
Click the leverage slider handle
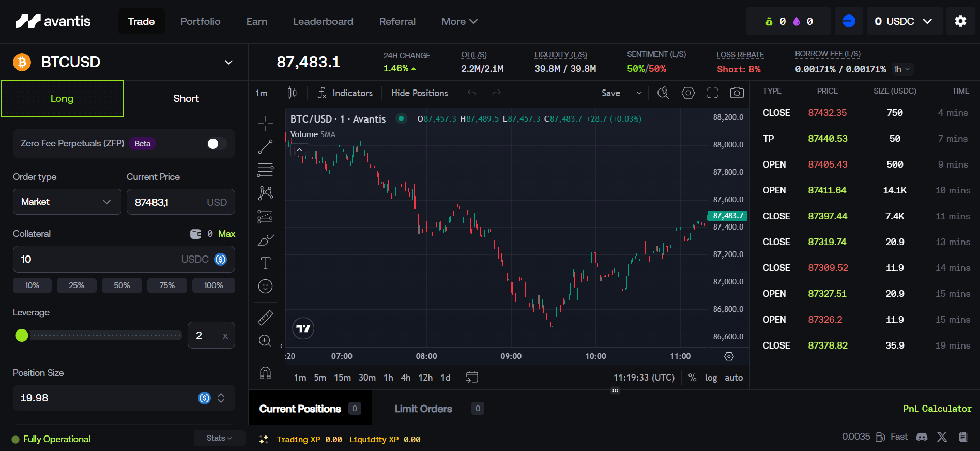[x=22, y=335]
